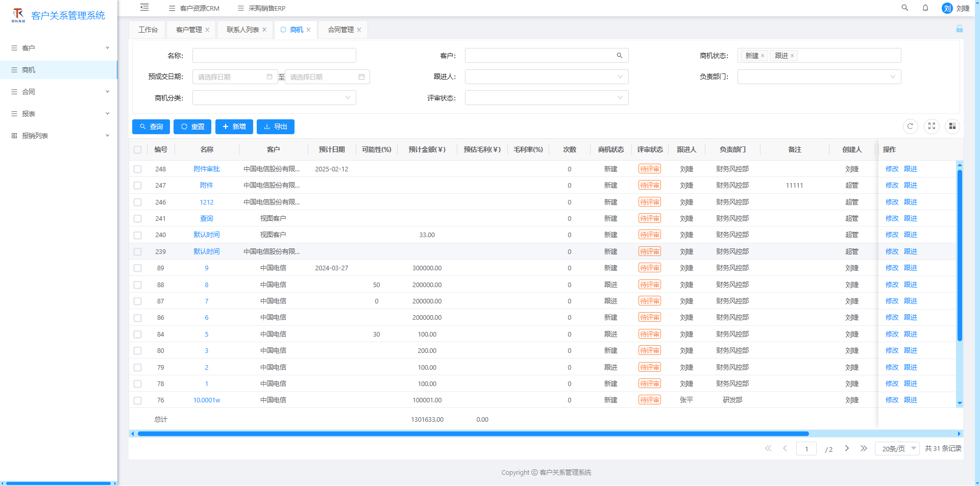Remove the 跟进 status tag
The height and width of the screenshot is (486, 980).
[x=792, y=56]
